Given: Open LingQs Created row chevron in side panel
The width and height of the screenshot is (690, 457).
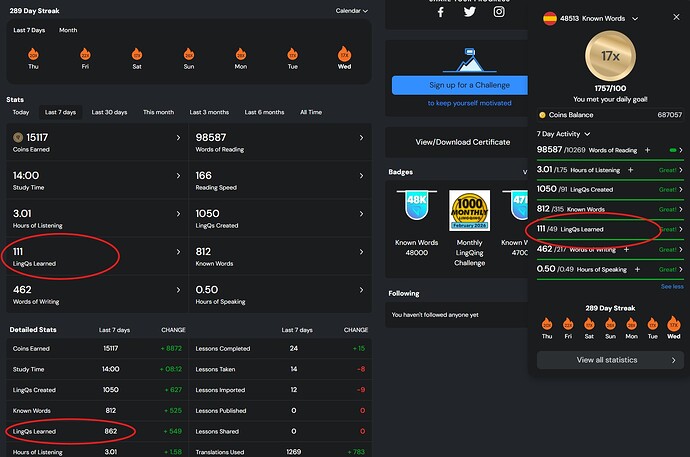Looking at the screenshot, I should (681, 190).
